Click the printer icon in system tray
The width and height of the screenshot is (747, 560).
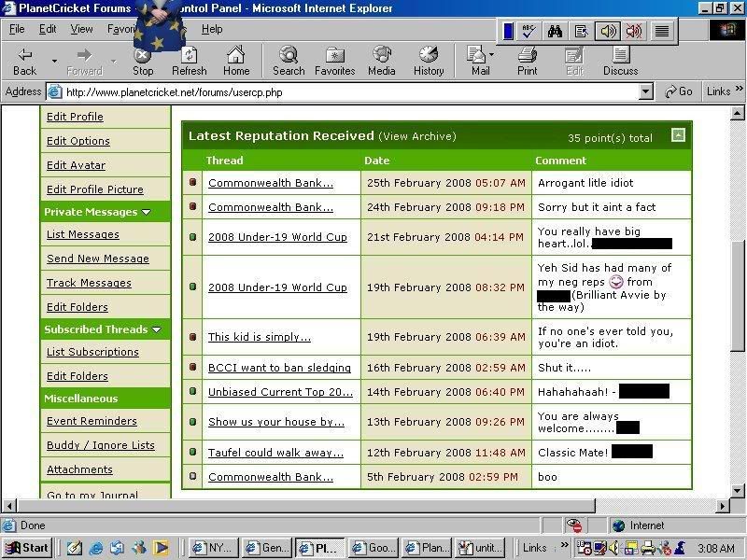[x=647, y=548]
